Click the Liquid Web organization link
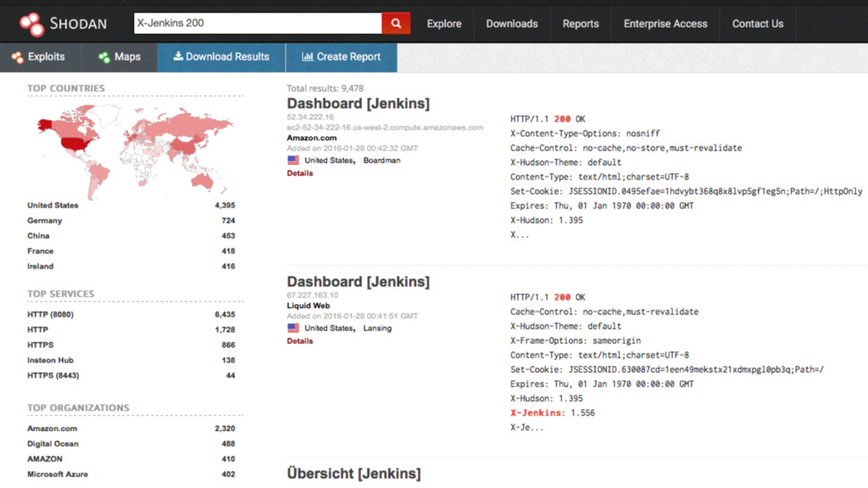 pos(309,305)
